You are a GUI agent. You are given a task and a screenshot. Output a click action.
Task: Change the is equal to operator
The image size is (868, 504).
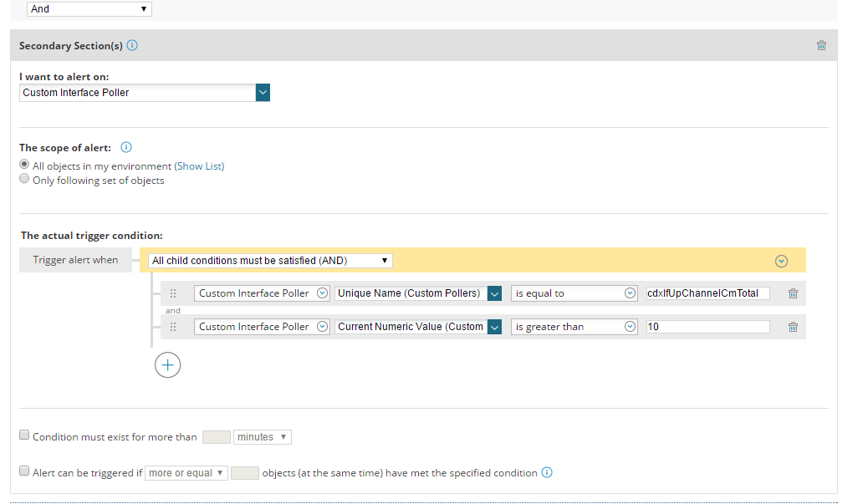tap(574, 293)
